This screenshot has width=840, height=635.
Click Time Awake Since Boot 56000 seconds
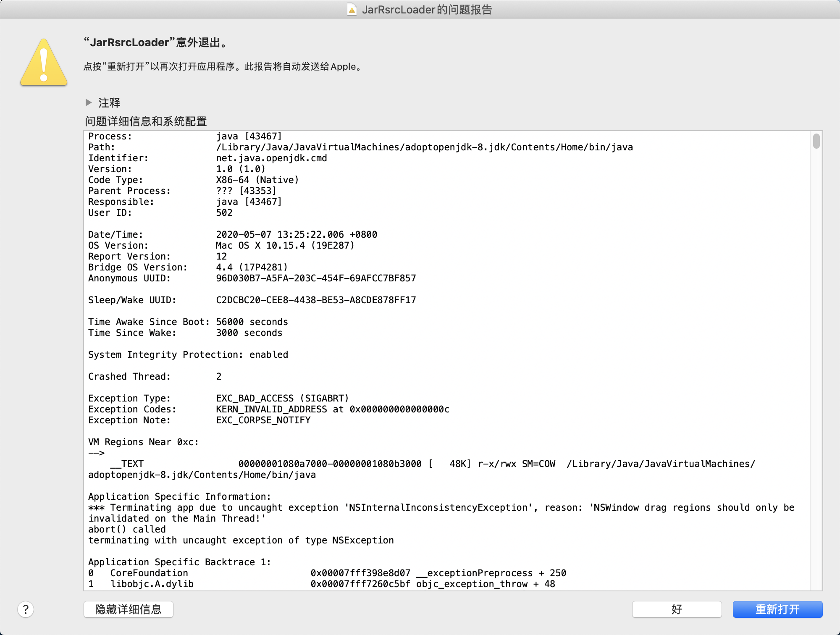point(188,322)
